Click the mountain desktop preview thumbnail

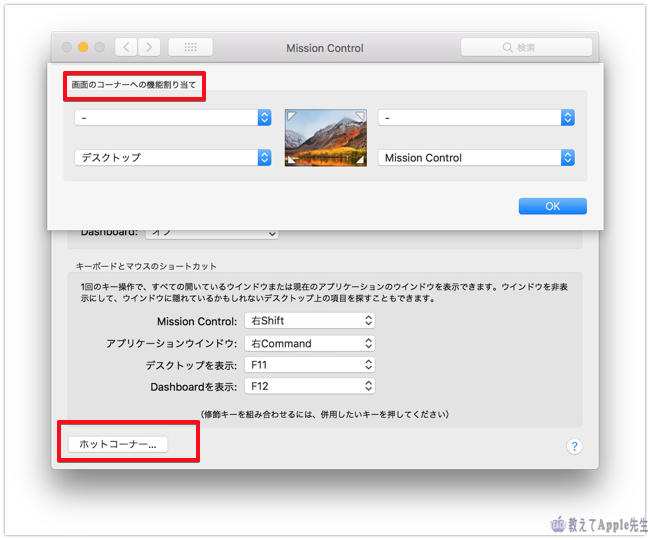[325, 138]
